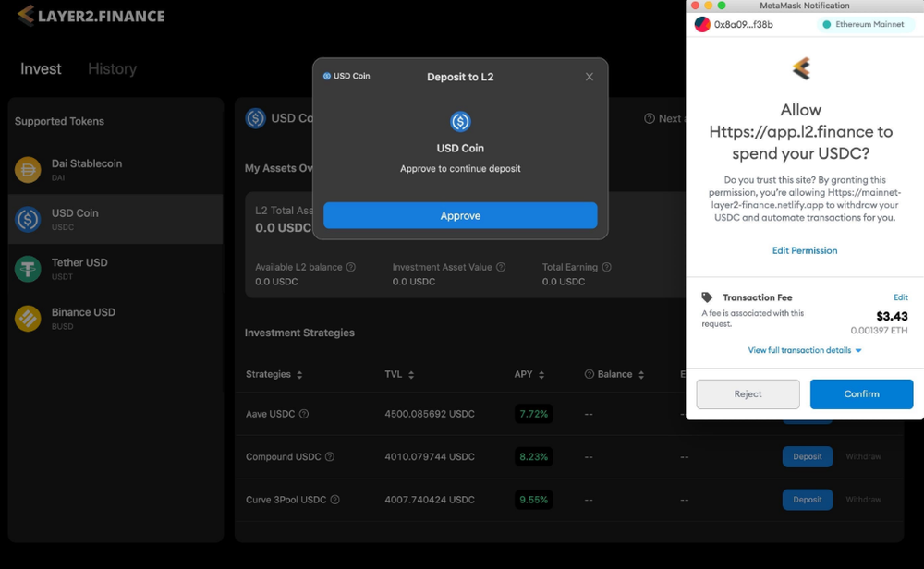The image size is (924, 569).
Task: Choose Binance USD from Supported Tokens
Action: (115, 318)
